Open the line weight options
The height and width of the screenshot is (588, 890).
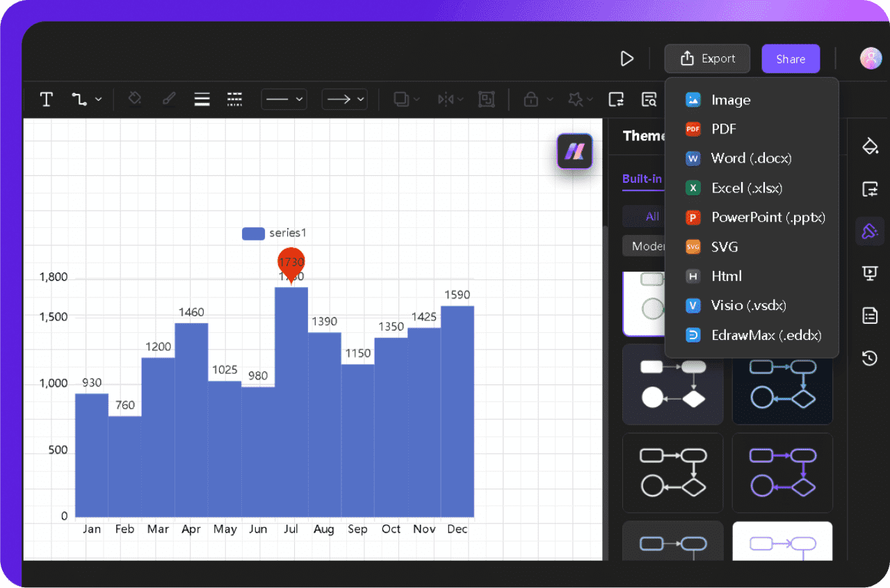[x=202, y=99]
